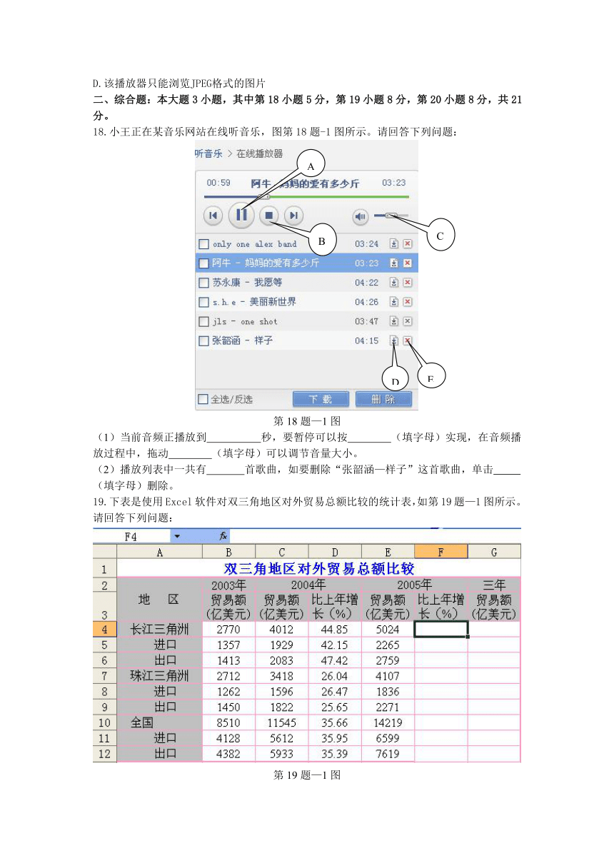The image size is (614, 868).
Task: Delete icon for jls - one shot
Action: point(408,321)
